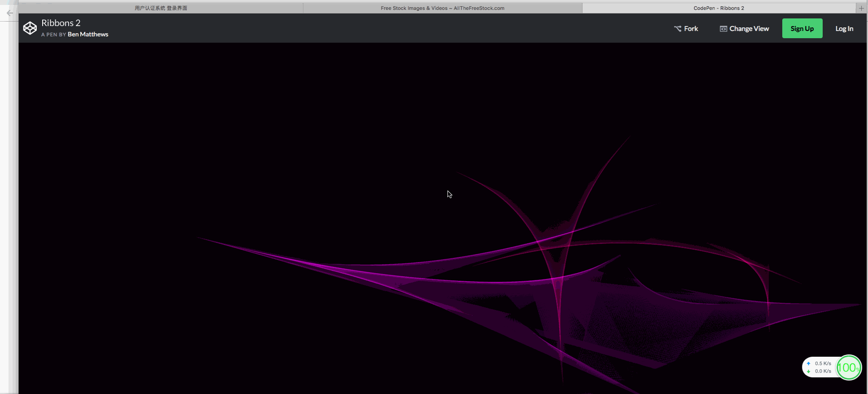
Task: Select the CodePen - Ribbons 2 tab
Action: 719,8
